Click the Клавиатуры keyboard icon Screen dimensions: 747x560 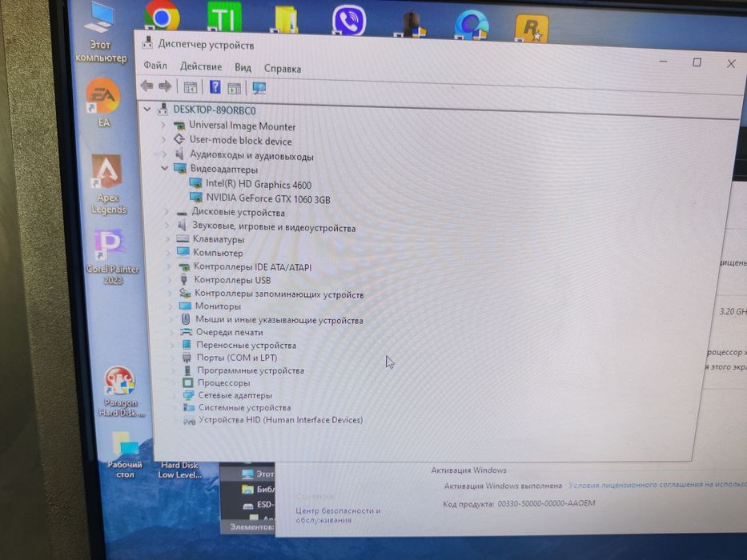click(x=183, y=238)
